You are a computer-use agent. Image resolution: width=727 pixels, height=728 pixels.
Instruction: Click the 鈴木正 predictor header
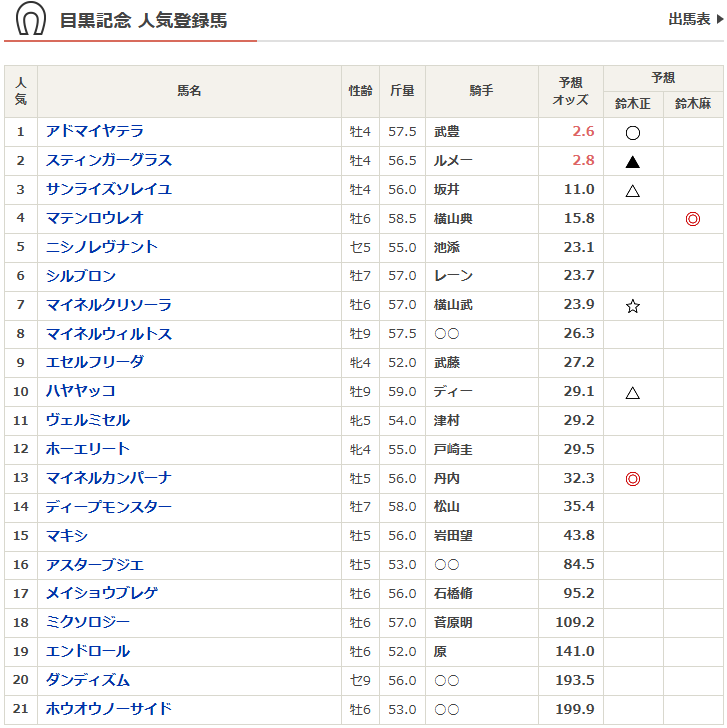(x=633, y=104)
